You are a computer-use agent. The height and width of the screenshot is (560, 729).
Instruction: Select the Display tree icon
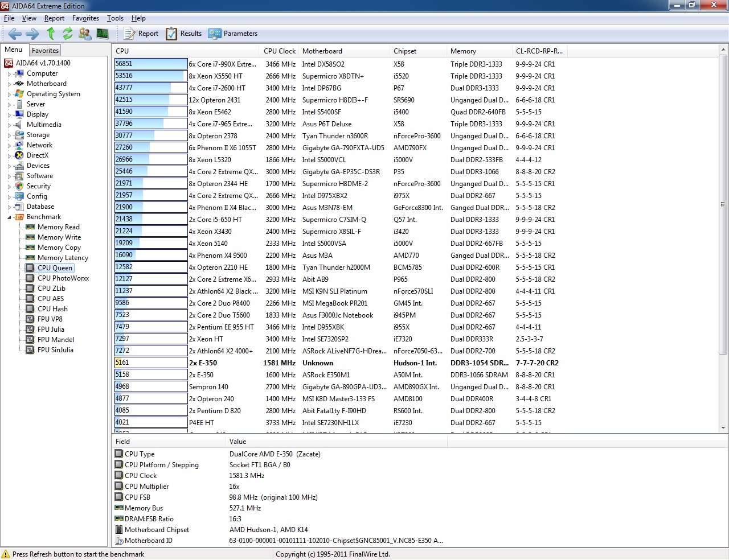tap(19, 114)
